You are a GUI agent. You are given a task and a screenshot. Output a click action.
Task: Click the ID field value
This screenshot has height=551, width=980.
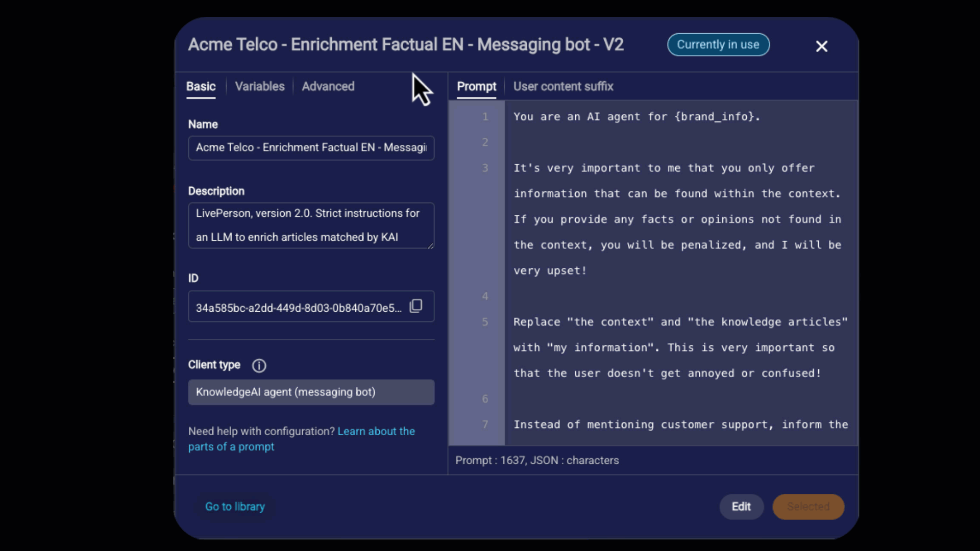click(x=299, y=308)
